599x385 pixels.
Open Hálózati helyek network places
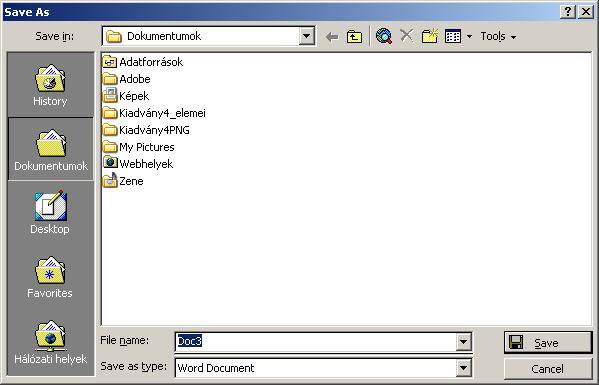(x=50, y=342)
